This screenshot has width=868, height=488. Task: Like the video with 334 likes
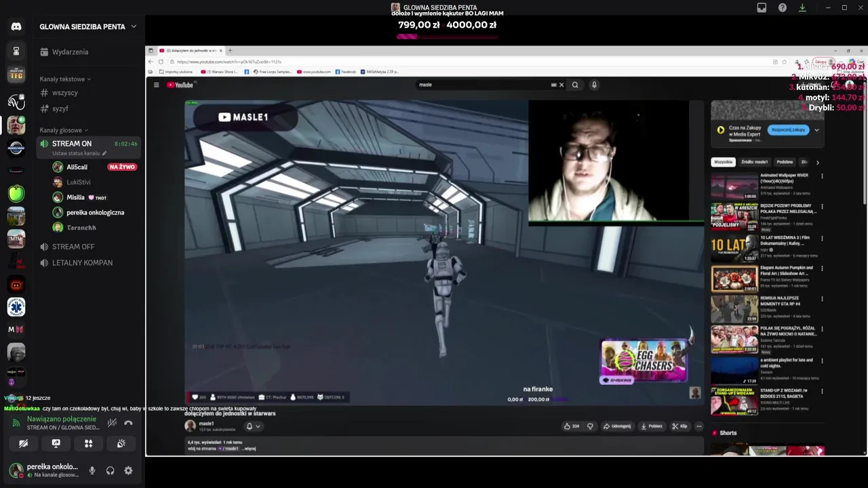571,426
